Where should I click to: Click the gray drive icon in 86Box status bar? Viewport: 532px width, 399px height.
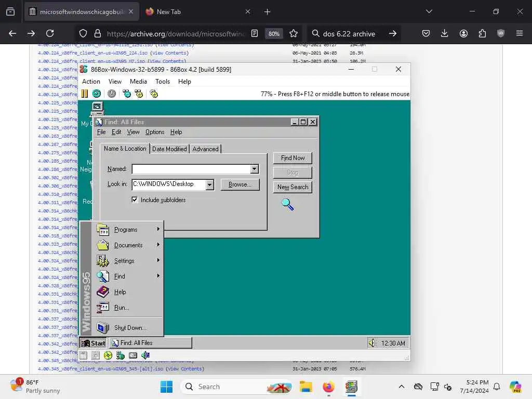[x=133, y=355]
